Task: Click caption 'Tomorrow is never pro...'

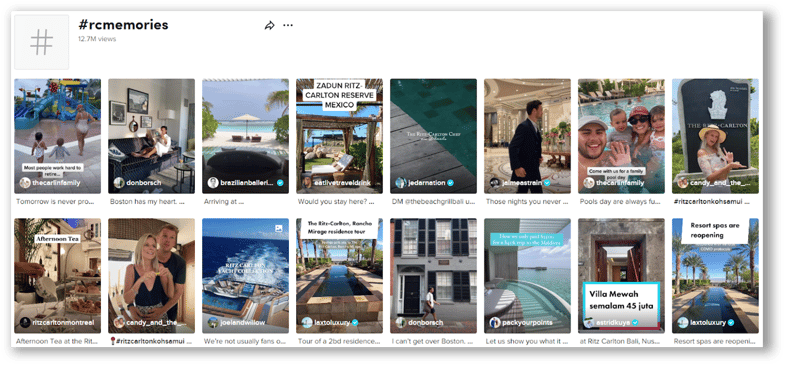Action: coord(54,201)
